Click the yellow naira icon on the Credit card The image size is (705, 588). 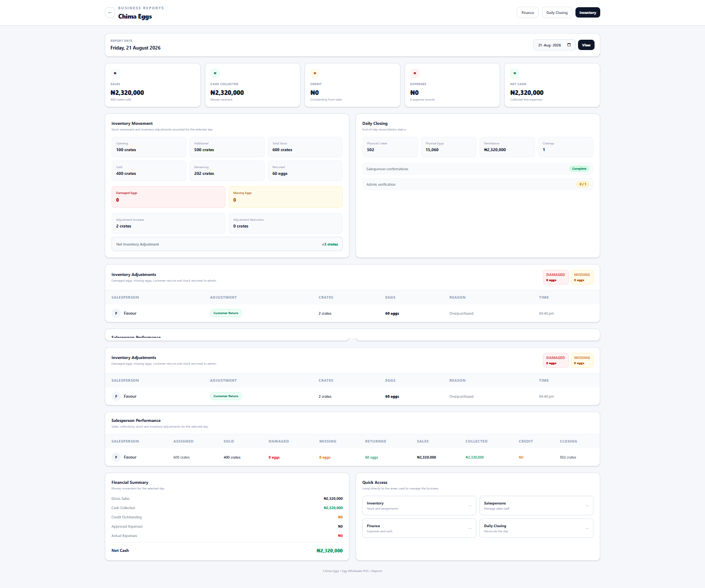[315, 73]
